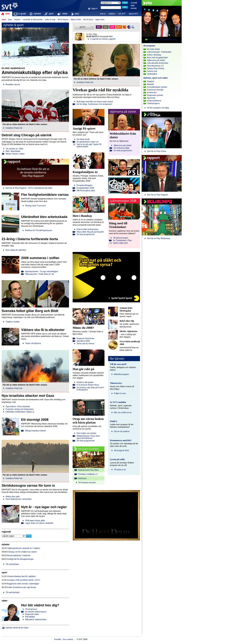Open 'Till nyhetslöpet' link

pyautogui.click(x=12, y=564)
